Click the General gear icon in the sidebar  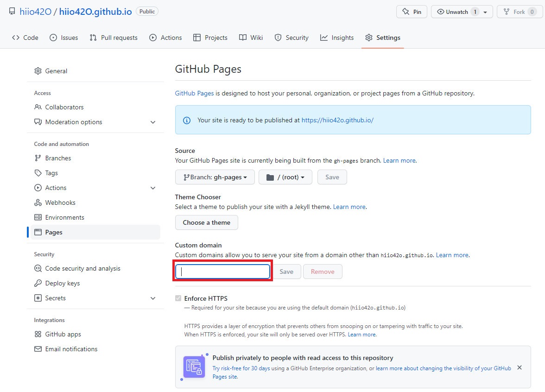[x=38, y=71]
